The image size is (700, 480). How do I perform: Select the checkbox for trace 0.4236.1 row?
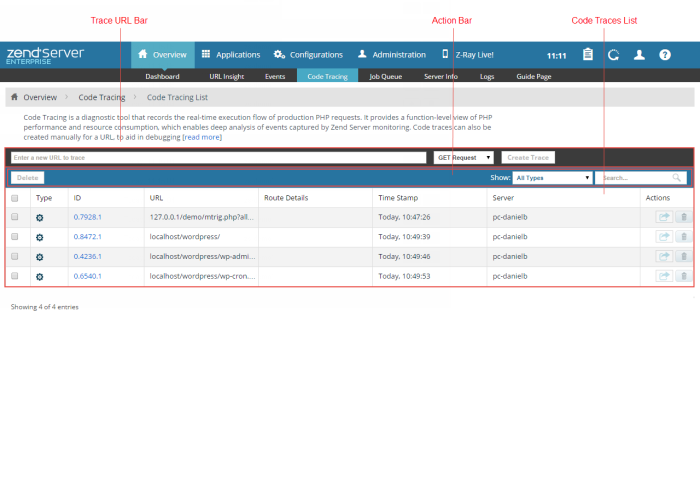tap(14, 256)
